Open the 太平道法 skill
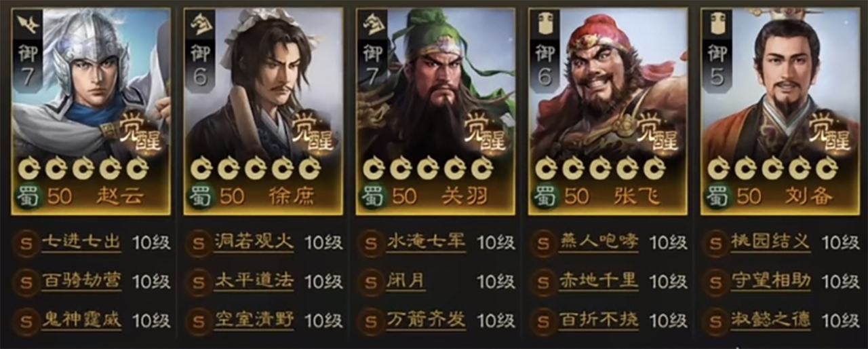Viewport: 868px width, 349px height. click(254, 281)
